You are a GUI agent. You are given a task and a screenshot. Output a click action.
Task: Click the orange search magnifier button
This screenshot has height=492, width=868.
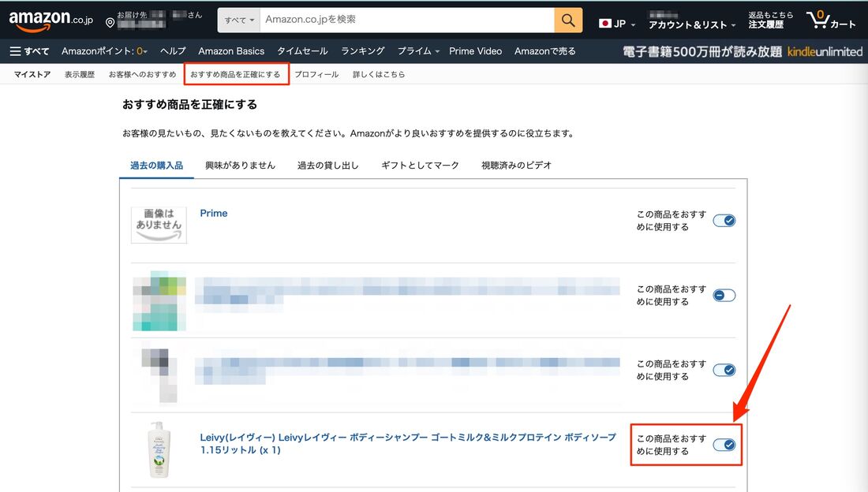coord(568,20)
